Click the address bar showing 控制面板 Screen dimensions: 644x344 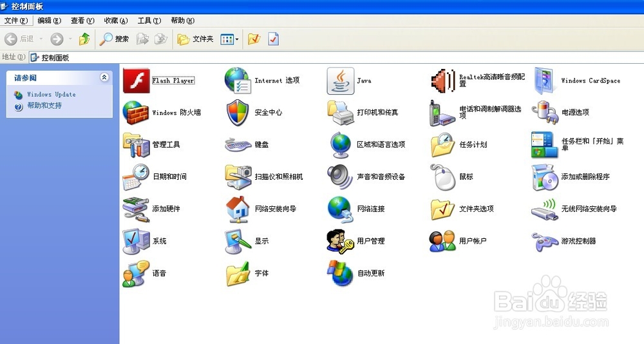click(x=336, y=57)
